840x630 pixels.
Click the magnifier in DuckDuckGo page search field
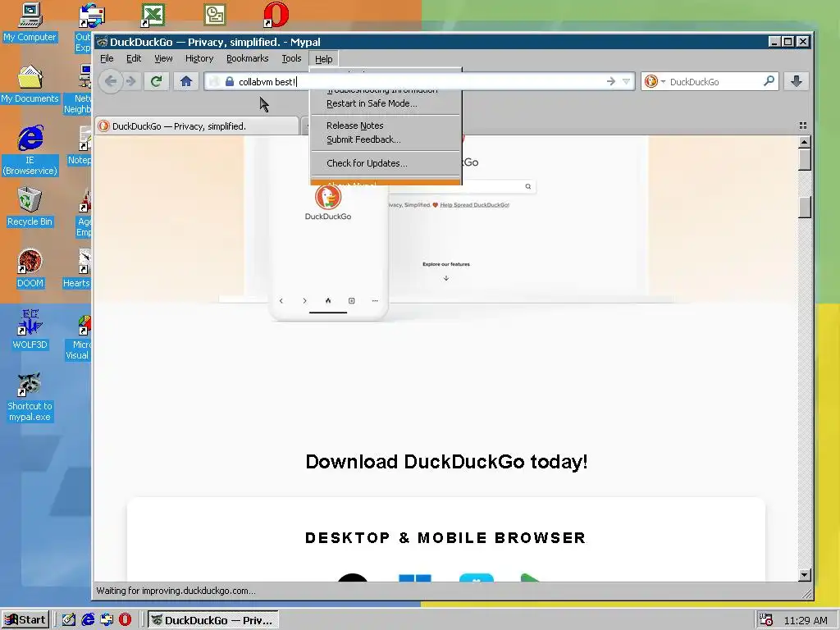pos(527,186)
